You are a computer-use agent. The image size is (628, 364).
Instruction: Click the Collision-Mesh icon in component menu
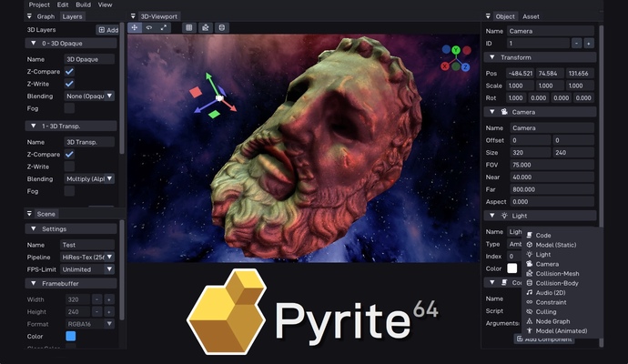(530, 273)
